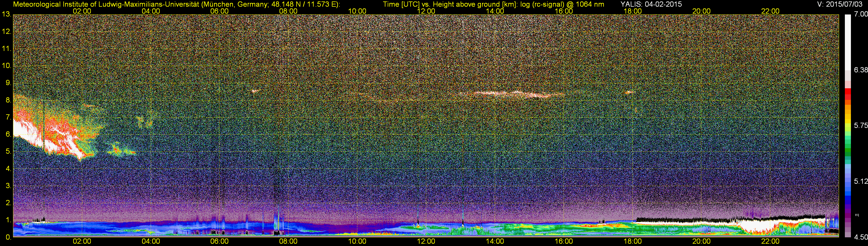Click the 13. km height axis label
Viewport: 868px width, 246px height.
(x=6, y=14)
